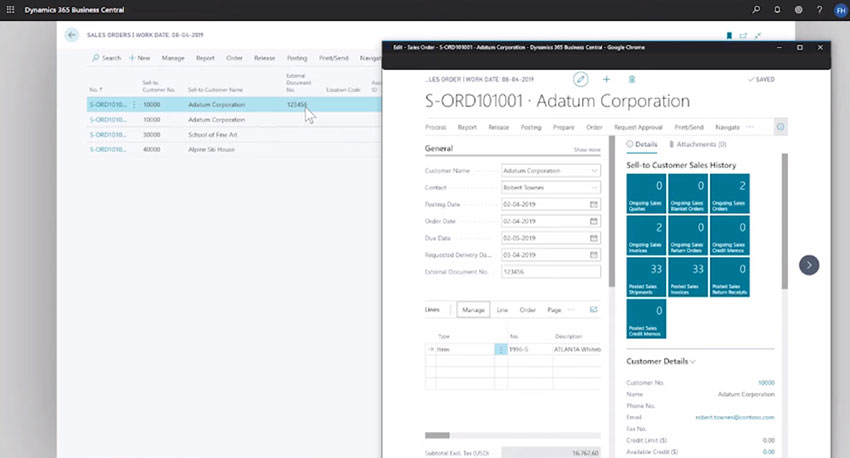The image size is (850, 458).
Task: Click Show more in General section
Action: 587,150
